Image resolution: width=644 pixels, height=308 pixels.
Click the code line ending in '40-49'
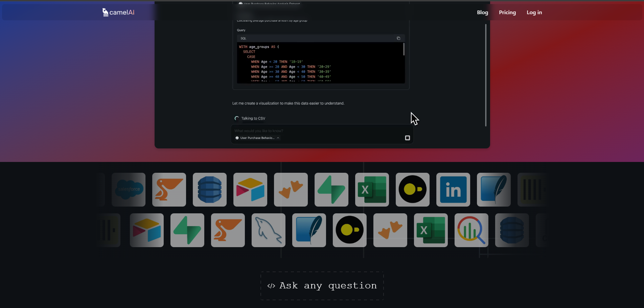[291, 77]
